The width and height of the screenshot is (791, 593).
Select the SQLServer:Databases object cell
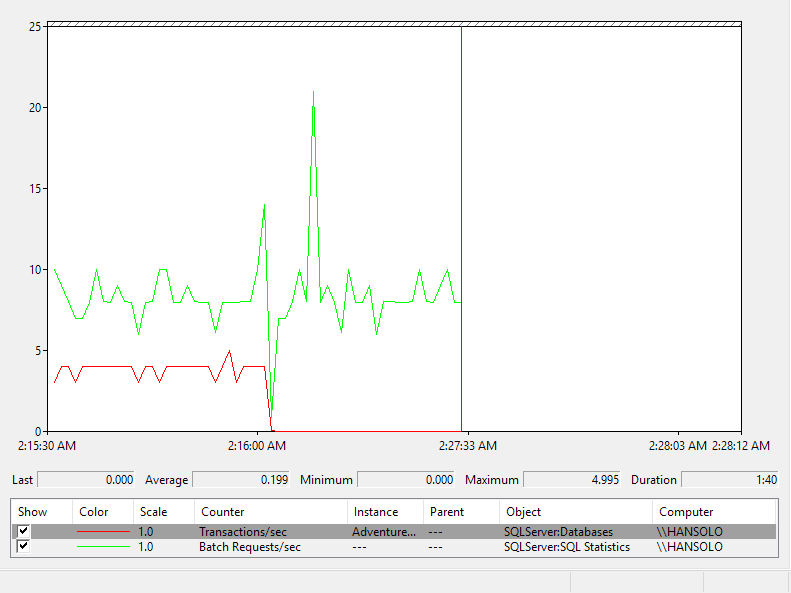tap(558, 531)
